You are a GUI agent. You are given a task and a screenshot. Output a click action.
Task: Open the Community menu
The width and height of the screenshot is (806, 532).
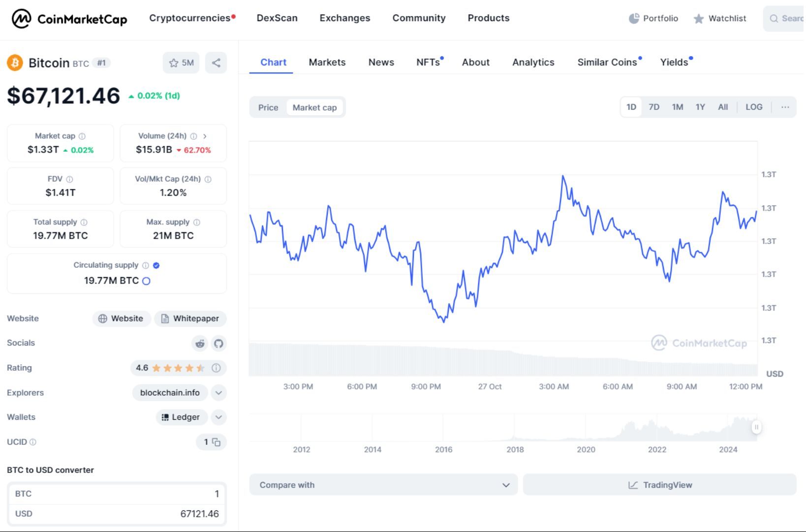click(419, 18)
